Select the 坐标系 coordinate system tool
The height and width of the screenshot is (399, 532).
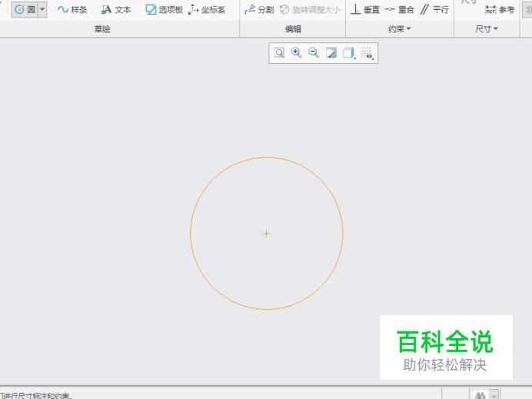click(207, 9)
